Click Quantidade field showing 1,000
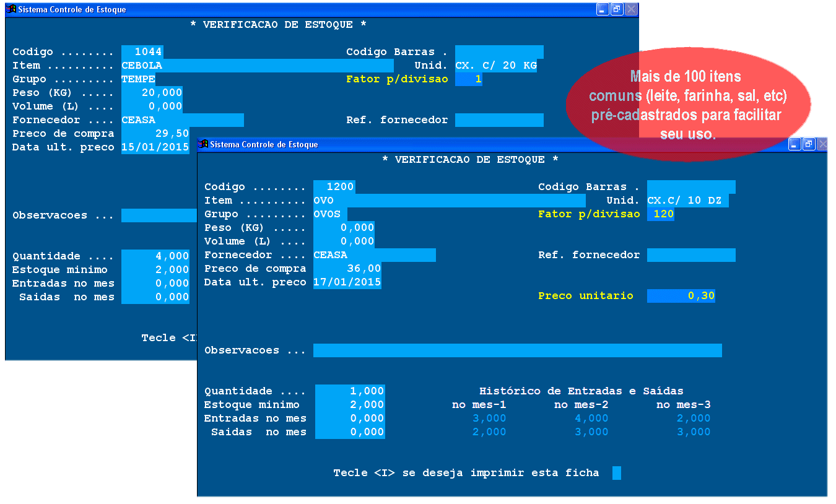This screenshot has height=504, width=836. 350,391
